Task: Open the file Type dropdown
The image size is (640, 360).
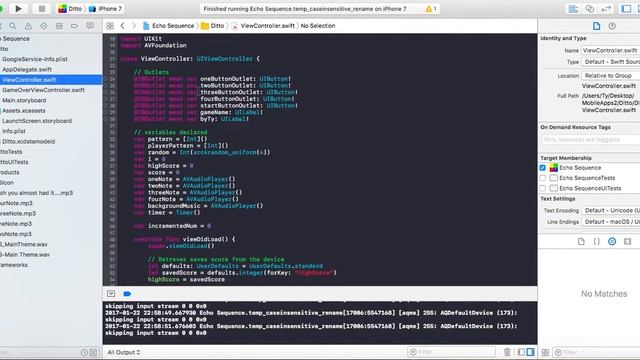Action: point(611,62)
